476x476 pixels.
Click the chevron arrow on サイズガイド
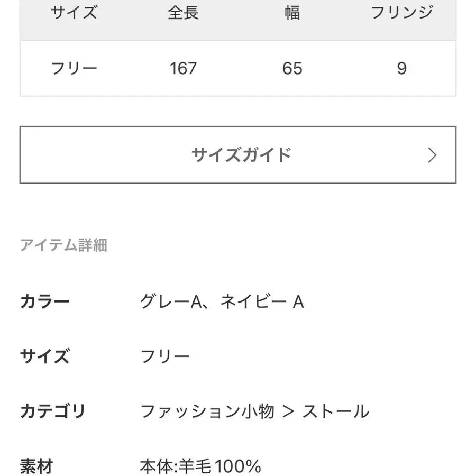tap(432, 155)
